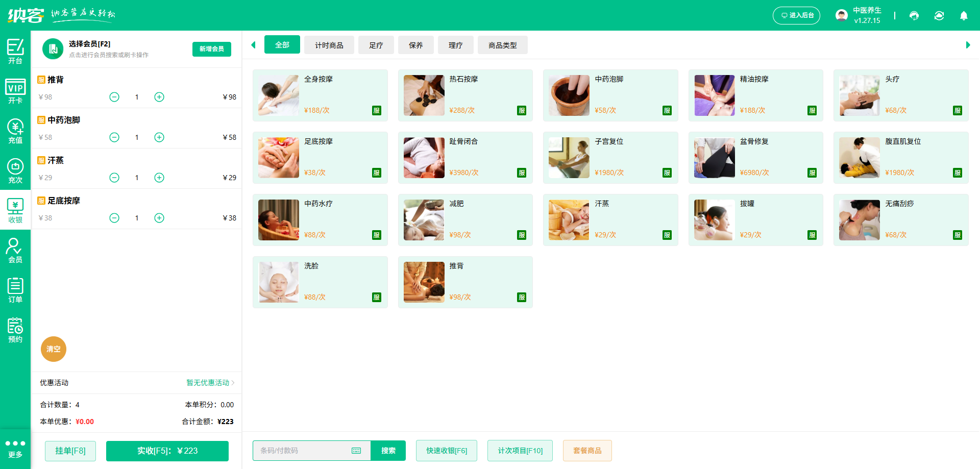
Task: Switch to the 计时商品 tab
Action: pyautogui.click(x=329, y=45)
